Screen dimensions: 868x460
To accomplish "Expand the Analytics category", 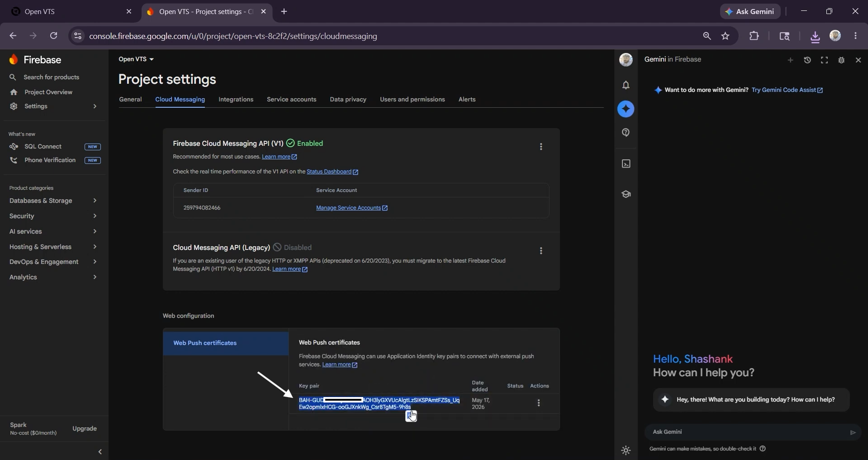I will coord(54,277).
